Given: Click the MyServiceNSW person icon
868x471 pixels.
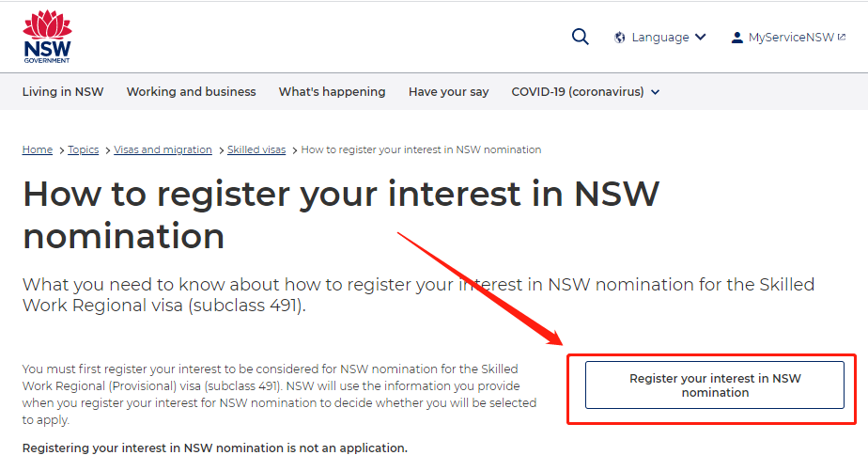Looking at the screenshot, I should [736, 38].
